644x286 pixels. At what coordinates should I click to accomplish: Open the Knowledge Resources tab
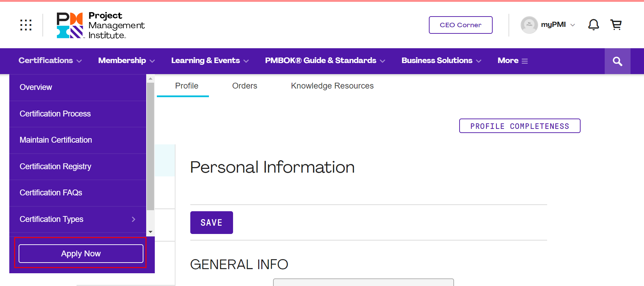coord(332,86)
